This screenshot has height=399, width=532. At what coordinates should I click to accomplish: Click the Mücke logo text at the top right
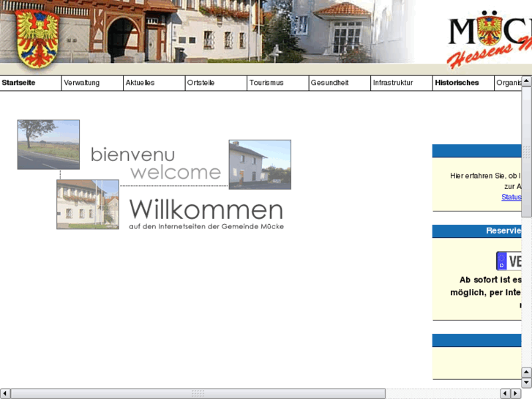pyautogui.click(x=490, y=39)
